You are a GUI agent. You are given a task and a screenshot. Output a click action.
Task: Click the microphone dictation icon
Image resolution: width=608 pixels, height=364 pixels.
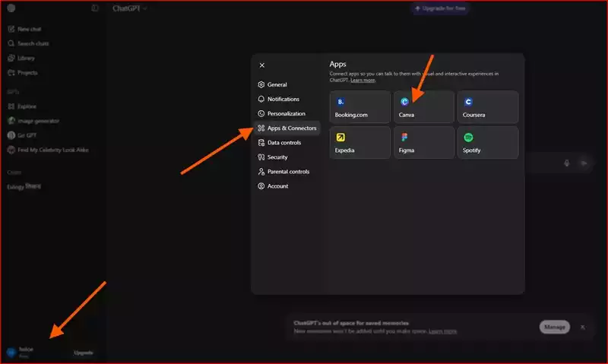[567, 163]
